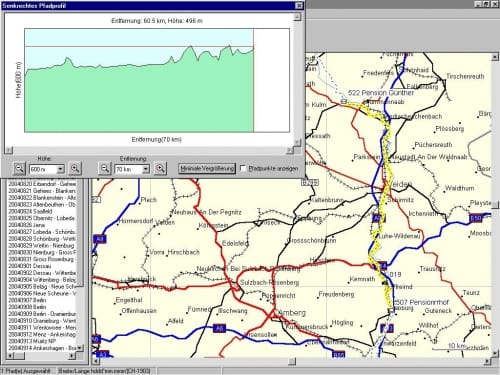Click track list scroll-right arrow

(72, 356)
